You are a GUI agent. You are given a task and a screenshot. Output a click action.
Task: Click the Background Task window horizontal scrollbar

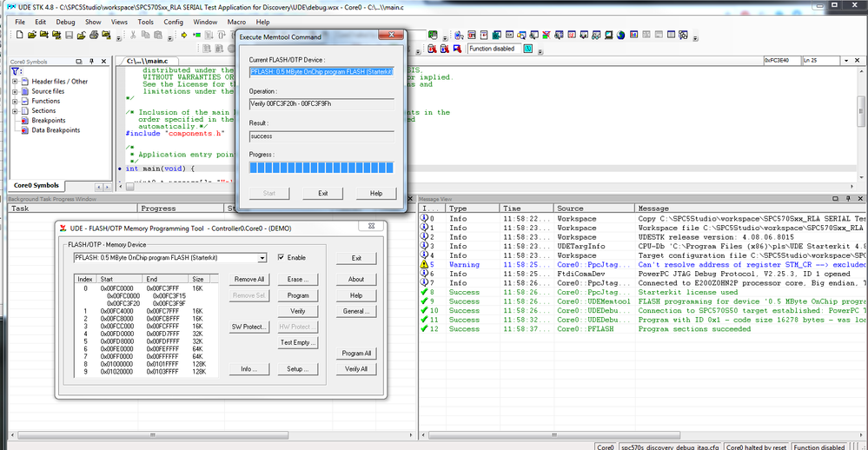212,435
